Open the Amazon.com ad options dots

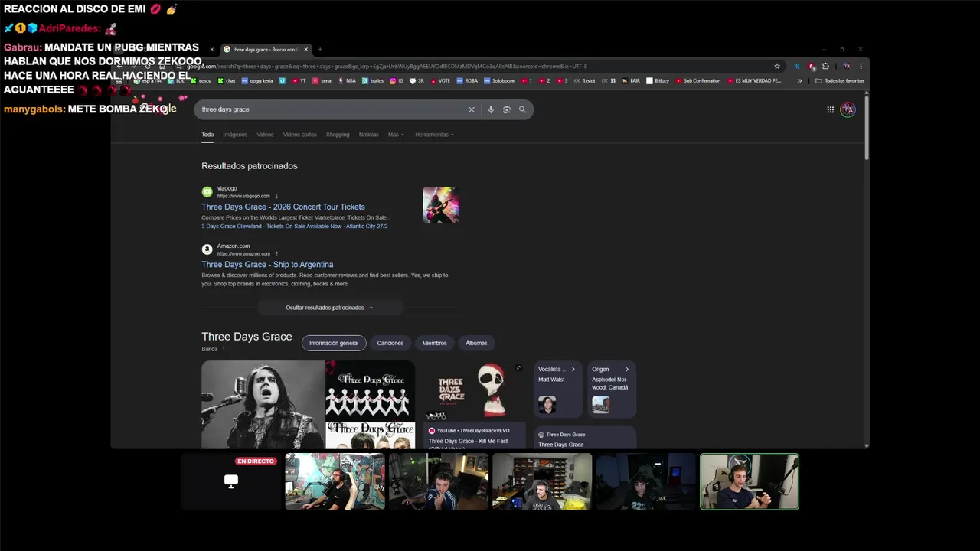276,254
